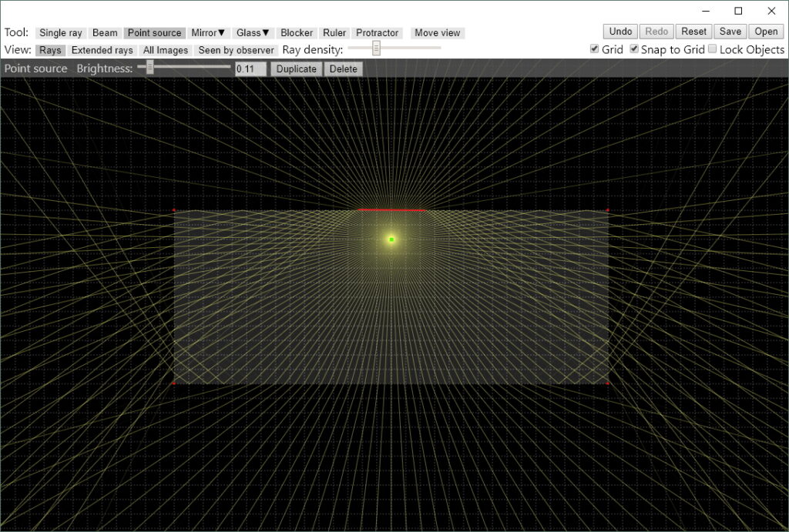Select the Protractor tool
789x532 pixels.
point(377,33)
